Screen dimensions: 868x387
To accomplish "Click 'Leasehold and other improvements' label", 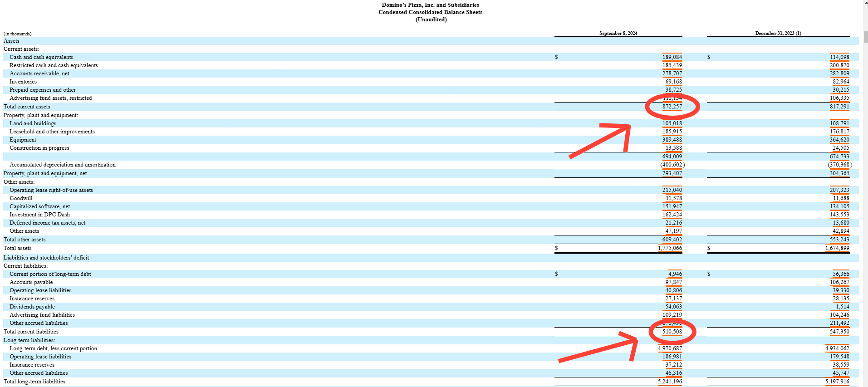I will 52,132.
